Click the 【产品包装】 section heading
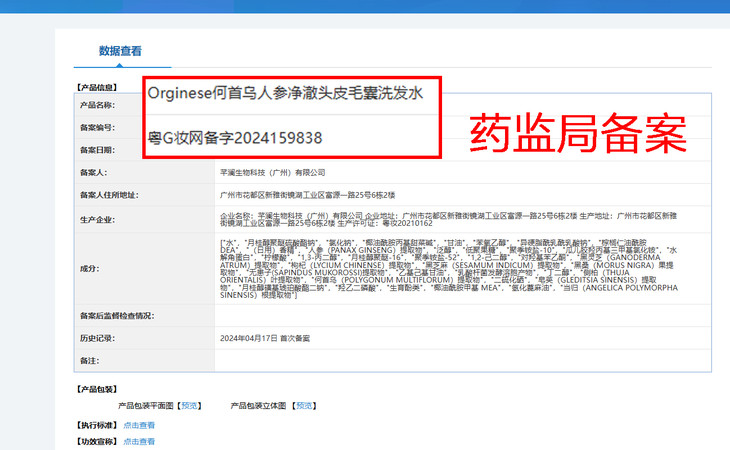Viewport: 730px width, 450px height. (96, 387)
